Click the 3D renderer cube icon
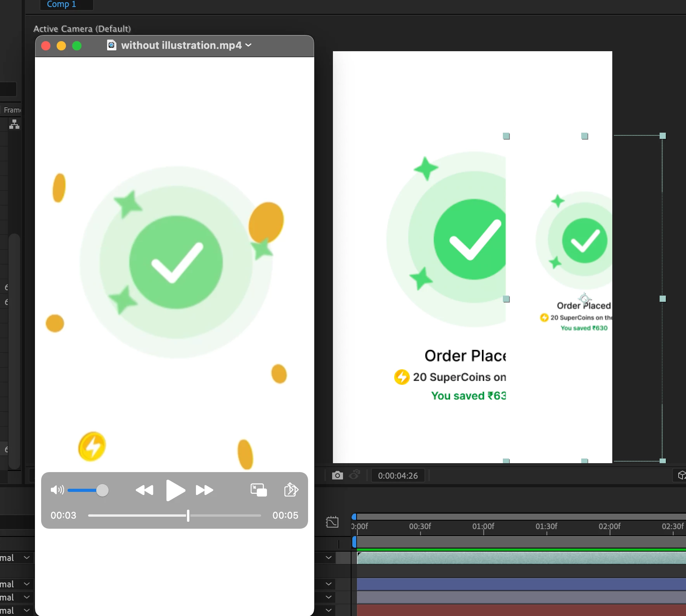This screenshot has width=686, height=616. click(682, 475)
